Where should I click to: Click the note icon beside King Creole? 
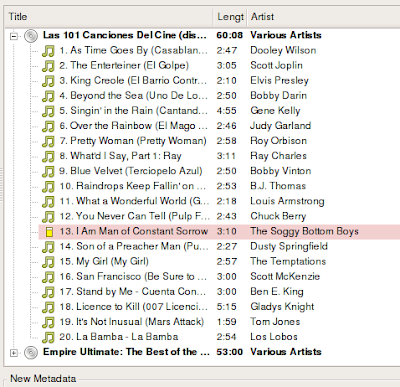coord(48,81)
